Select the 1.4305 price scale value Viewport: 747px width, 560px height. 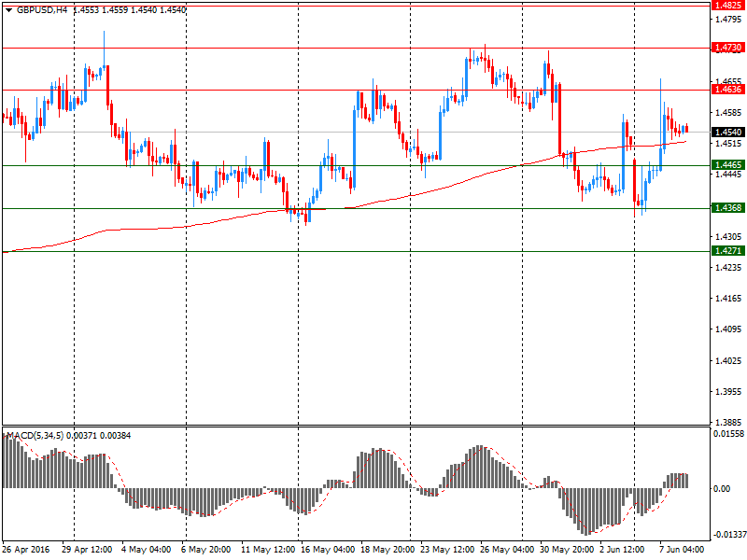pyautogui.click(x=729, y=237)
